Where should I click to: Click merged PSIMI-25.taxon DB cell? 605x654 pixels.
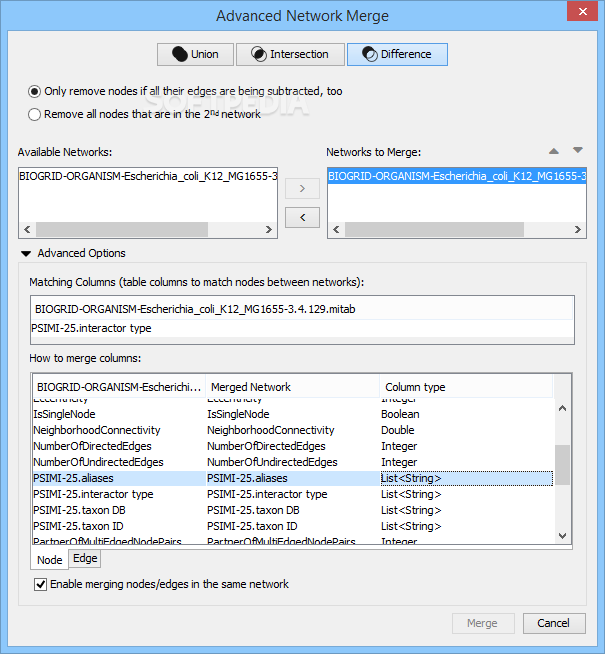click(293, 510)
